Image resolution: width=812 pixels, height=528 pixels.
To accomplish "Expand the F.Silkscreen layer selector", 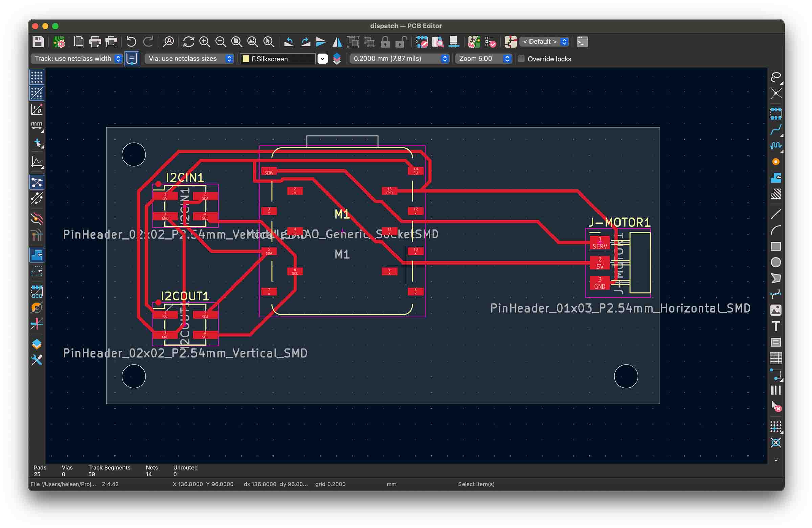I will (x=322, y=59).
